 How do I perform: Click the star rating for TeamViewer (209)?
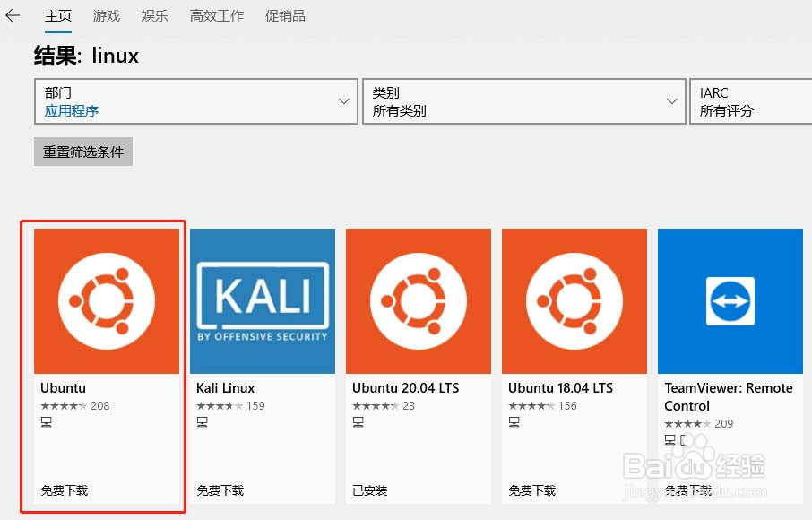(687, 424)
